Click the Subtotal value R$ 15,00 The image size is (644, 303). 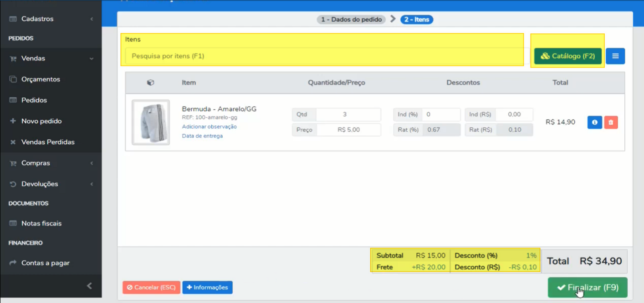tap(431, 256)
